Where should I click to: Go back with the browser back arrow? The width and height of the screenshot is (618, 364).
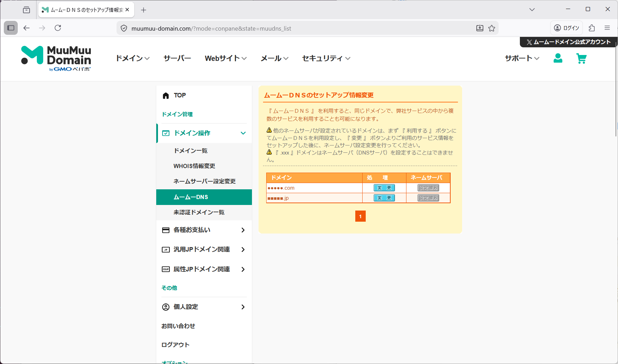27,28
